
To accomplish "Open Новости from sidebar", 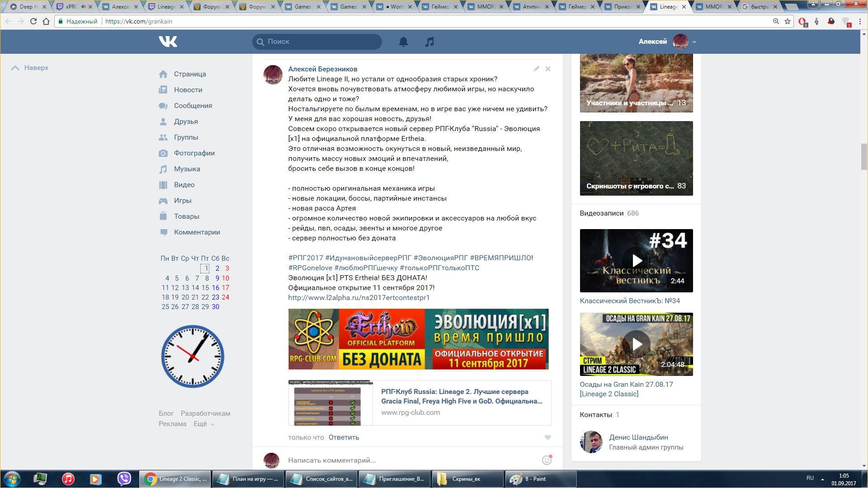I will (x=188, y=90).
